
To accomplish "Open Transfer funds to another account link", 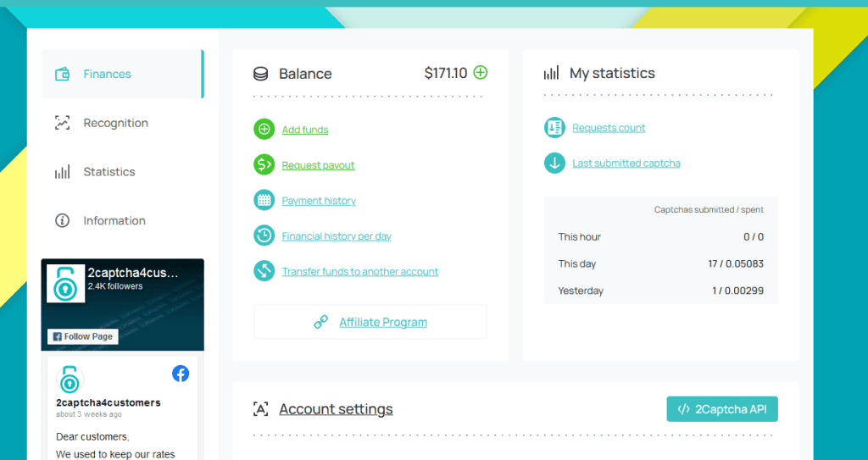I will tap(359, 272).
